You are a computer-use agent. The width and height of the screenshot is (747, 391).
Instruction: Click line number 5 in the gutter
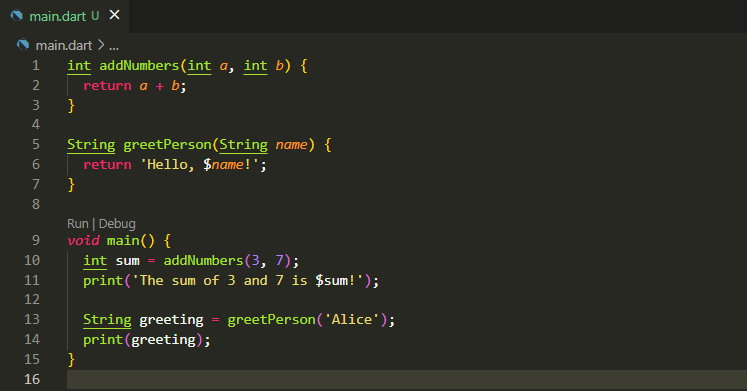click(36, 144)
